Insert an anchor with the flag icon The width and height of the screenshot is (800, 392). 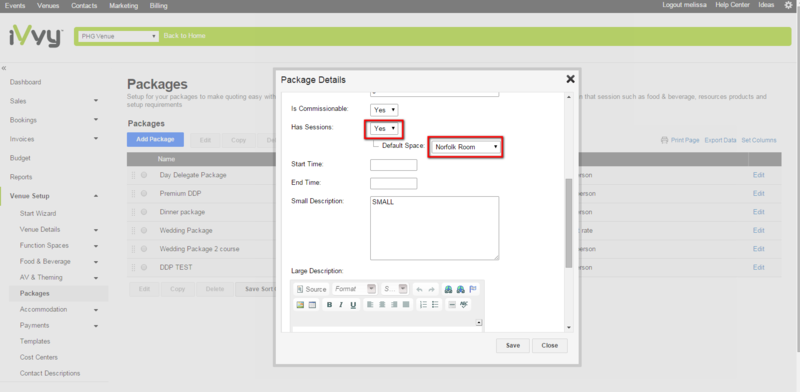(x=473, y=289)
